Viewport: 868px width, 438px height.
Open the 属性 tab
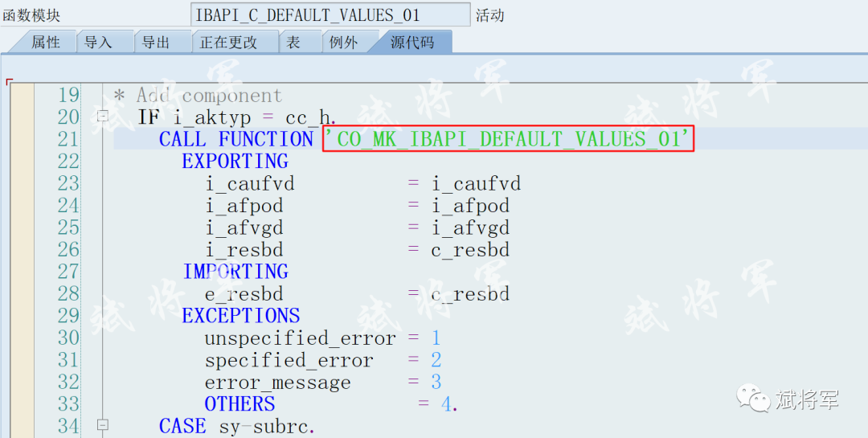(x=46, y=42)
